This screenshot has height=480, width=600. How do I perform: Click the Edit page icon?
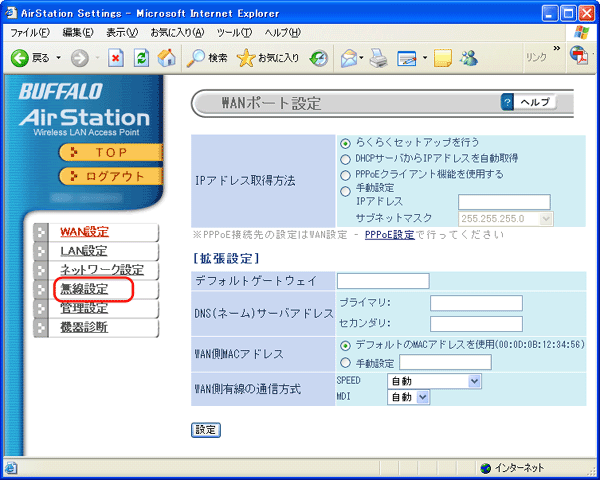click(x=407, y=59)
